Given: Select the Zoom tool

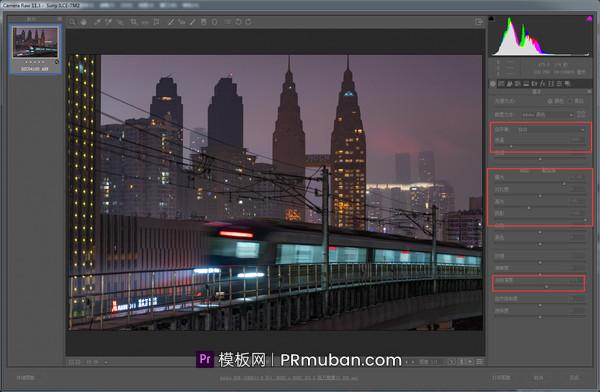Looking at the screenshot, I should tap(72, 22).
